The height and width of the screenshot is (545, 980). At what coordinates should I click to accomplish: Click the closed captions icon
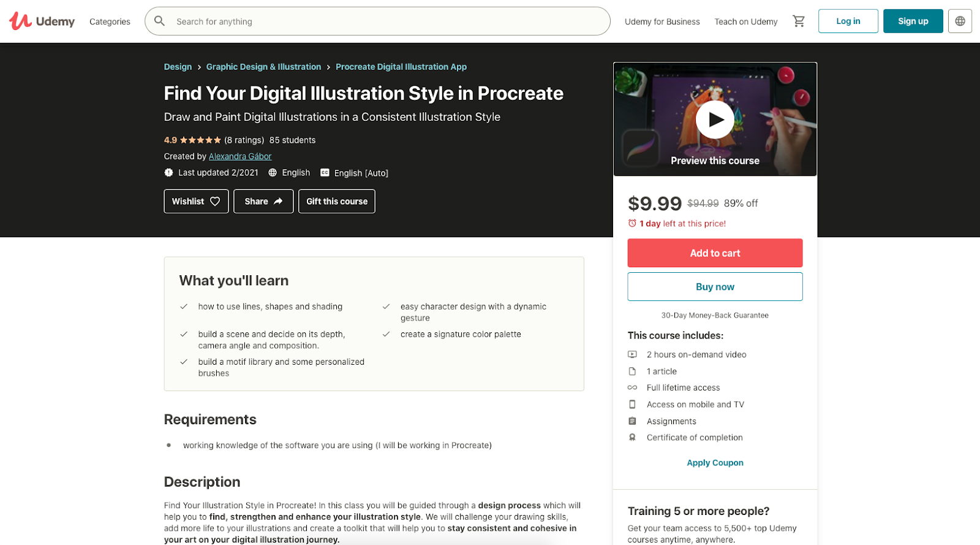(325, 173)
